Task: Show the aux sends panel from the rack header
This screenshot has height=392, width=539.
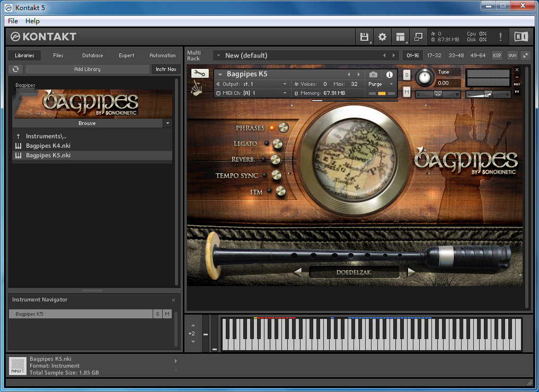Action: (x=513, y=55)
